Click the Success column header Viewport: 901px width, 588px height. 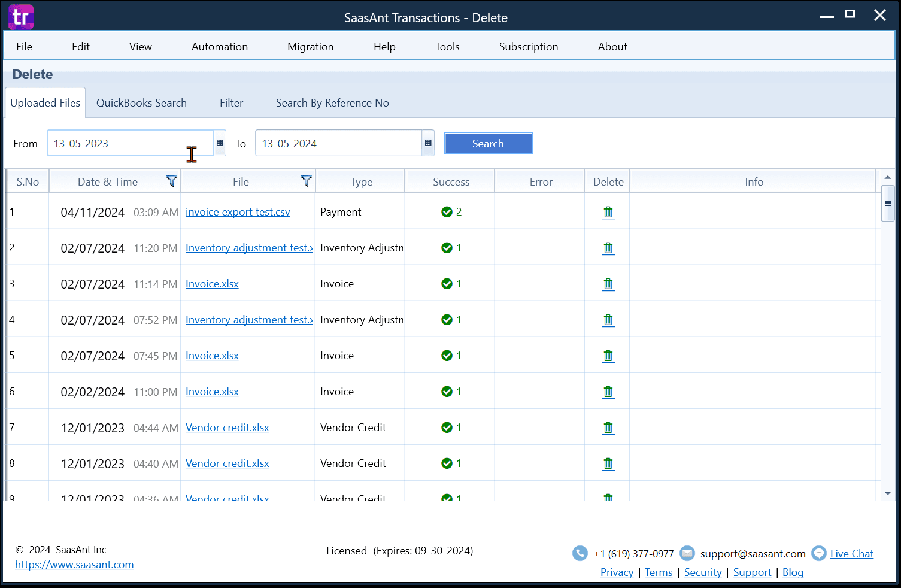(451, 181)
